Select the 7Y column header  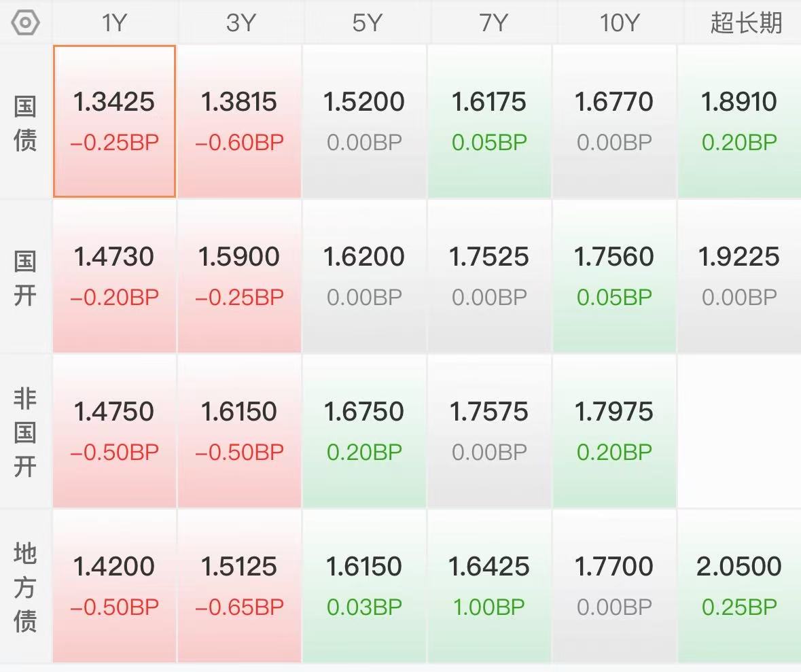pos(493,23)
